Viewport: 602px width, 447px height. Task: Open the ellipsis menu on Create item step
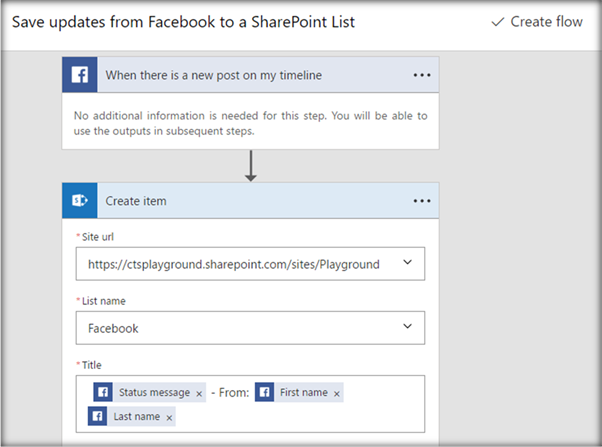click(422, 201)
